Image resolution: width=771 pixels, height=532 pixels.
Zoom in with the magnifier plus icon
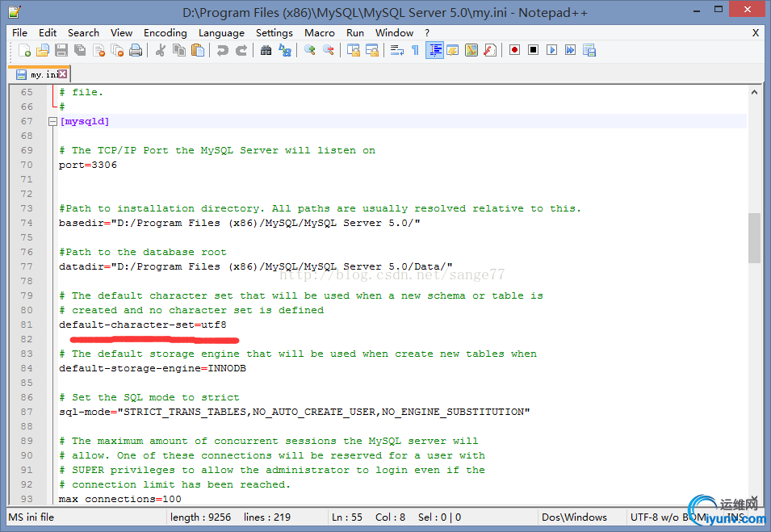[x=310, y=50]
